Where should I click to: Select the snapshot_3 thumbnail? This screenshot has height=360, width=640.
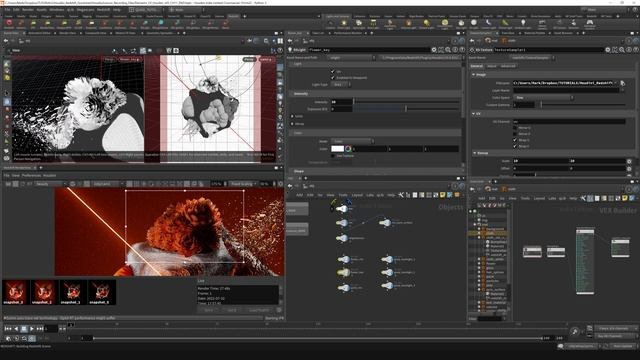(x=16, y=292)
